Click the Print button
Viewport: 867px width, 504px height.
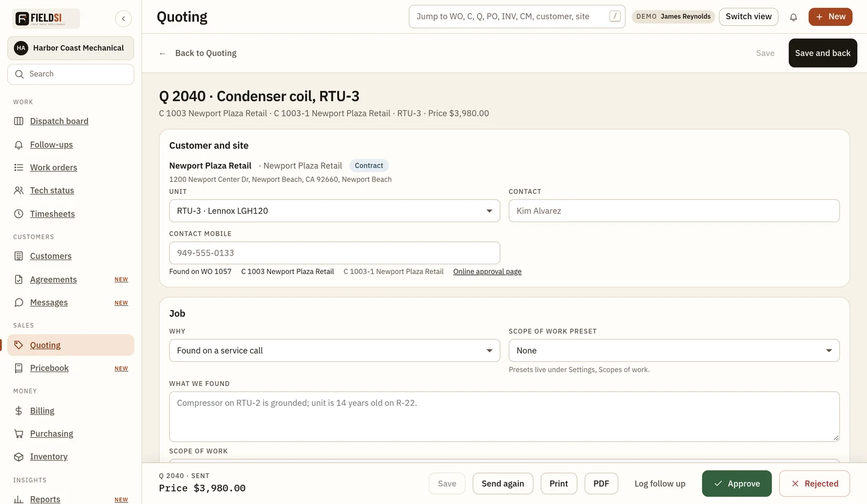coord(559,484)
